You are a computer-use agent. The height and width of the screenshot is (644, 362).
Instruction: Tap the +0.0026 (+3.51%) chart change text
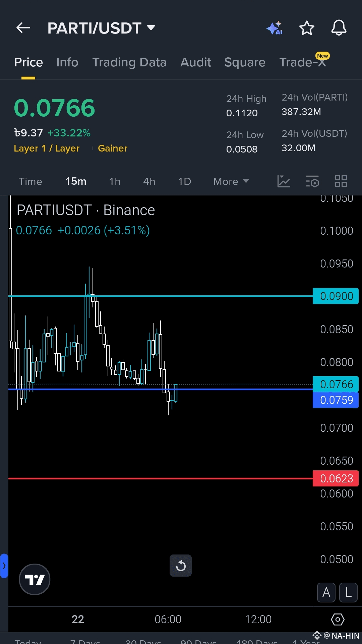click(104, 231)
